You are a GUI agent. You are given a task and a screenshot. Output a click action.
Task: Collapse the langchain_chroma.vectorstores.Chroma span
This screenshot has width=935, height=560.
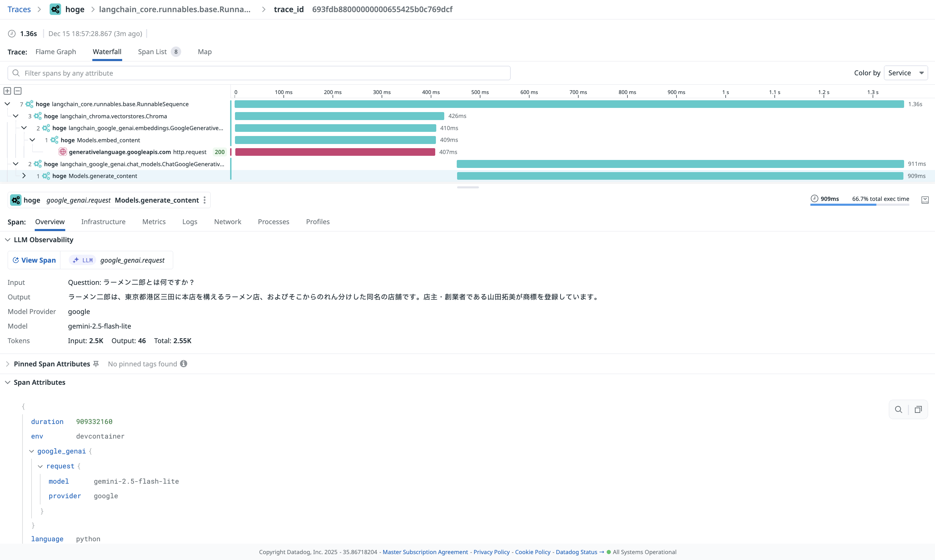[16, 116]
